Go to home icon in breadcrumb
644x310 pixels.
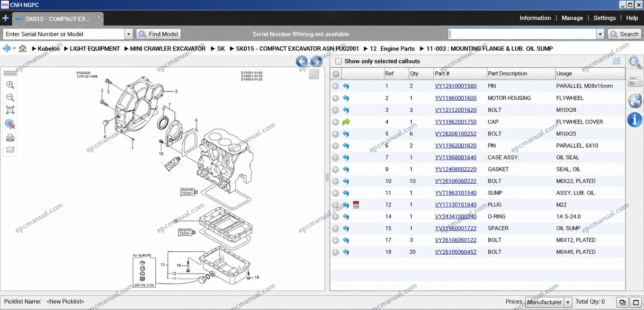(x=23, y=48)
